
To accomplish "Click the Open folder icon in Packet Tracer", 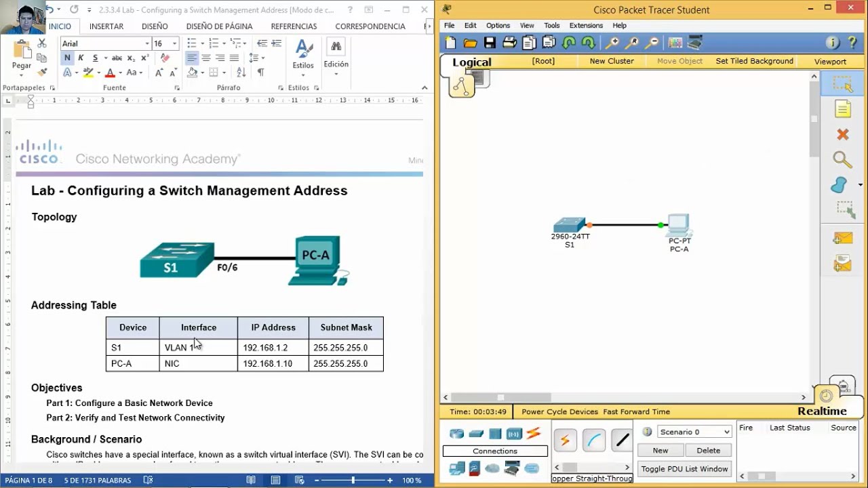I will click(470, 43).
